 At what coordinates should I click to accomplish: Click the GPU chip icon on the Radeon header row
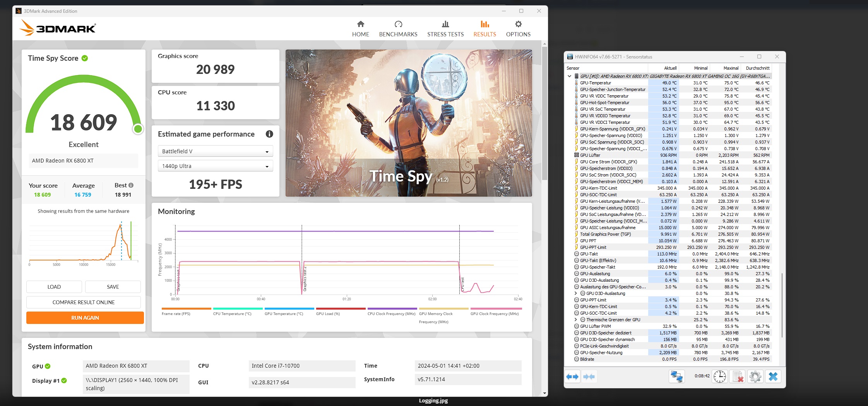point(577,76)
